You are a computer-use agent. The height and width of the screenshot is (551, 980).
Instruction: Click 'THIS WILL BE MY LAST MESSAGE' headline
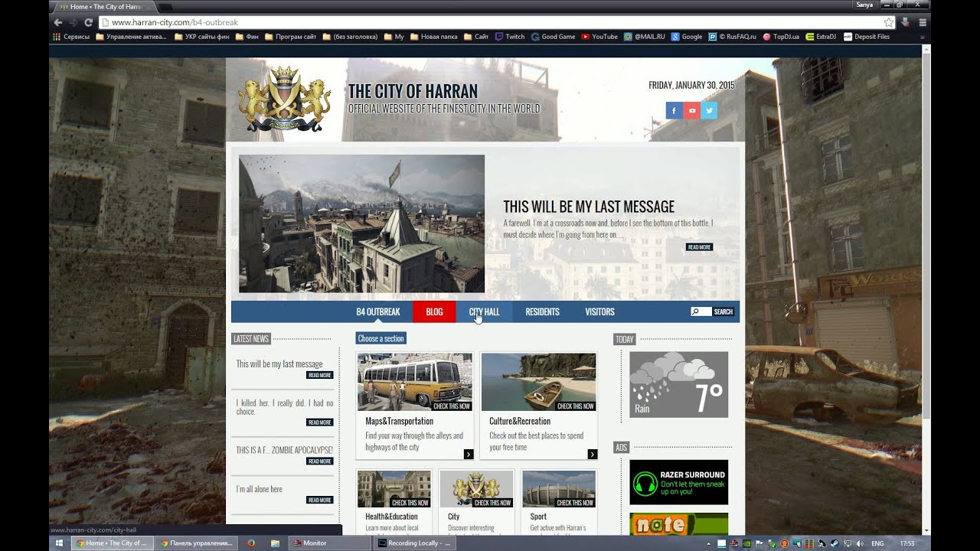coord(589,207)
